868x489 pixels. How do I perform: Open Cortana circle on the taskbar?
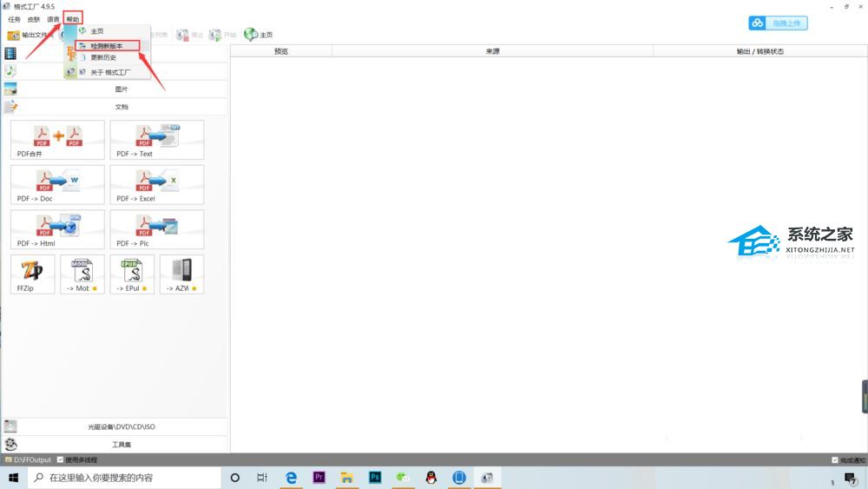pyautogui.click(x=234, y=478)
